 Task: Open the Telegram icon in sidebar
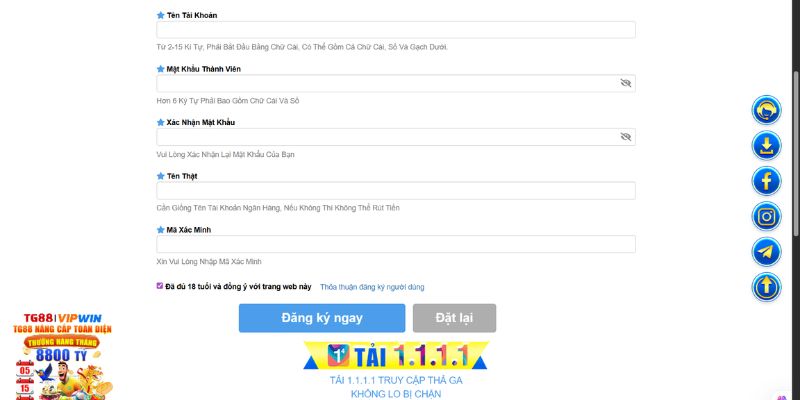[766, 252]
